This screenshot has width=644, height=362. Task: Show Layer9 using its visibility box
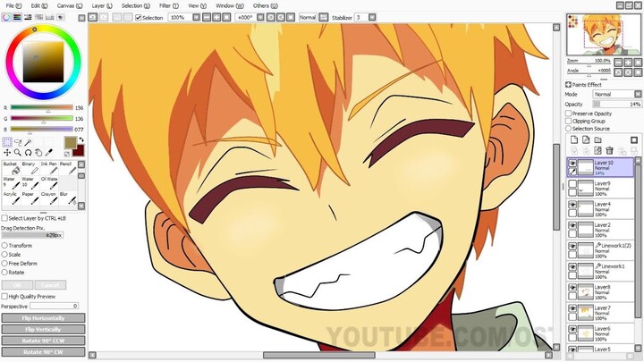coord(572,184)
